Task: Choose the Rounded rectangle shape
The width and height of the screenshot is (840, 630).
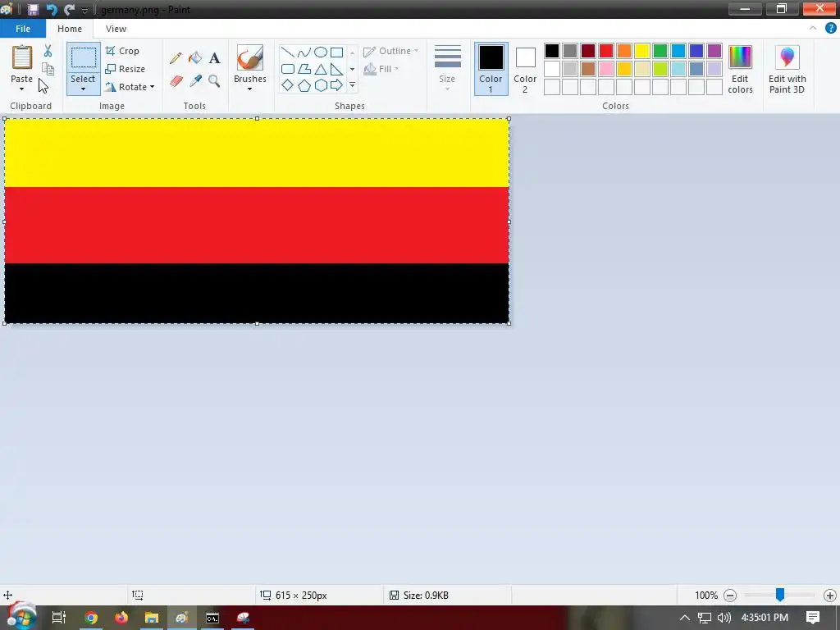Action: 288,69
